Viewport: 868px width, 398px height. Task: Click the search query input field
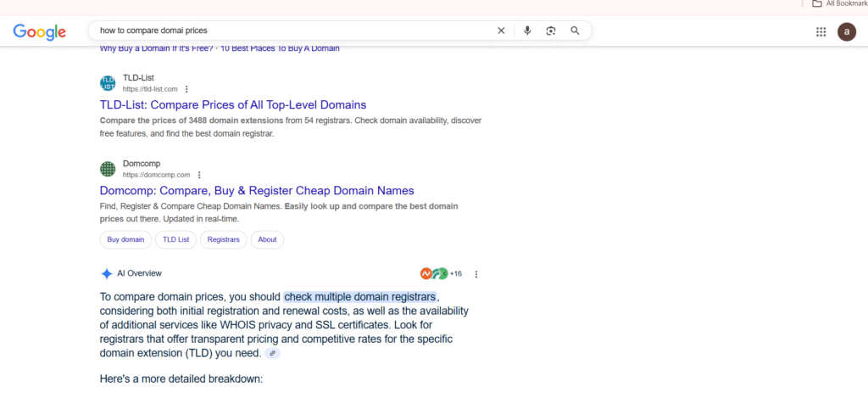click(x=293, y=31)
